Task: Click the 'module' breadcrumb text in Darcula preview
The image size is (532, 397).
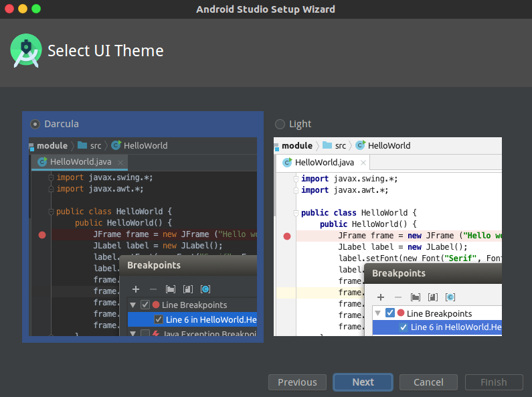Action: (x=52, y=145)
